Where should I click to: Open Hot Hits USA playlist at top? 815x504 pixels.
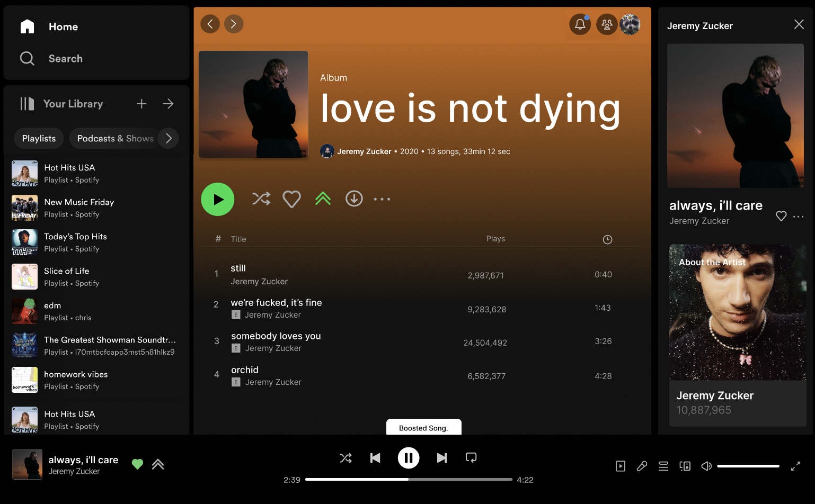coord(96,174)
